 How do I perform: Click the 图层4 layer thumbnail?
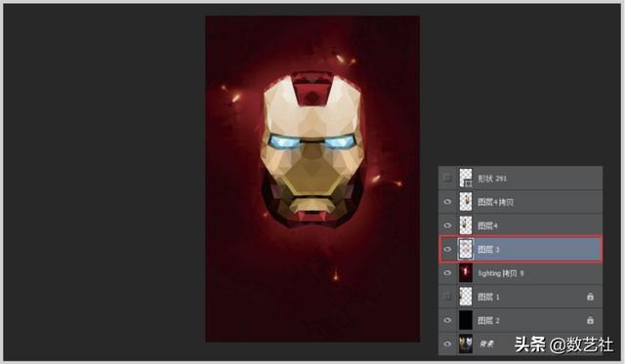point(466,225)
